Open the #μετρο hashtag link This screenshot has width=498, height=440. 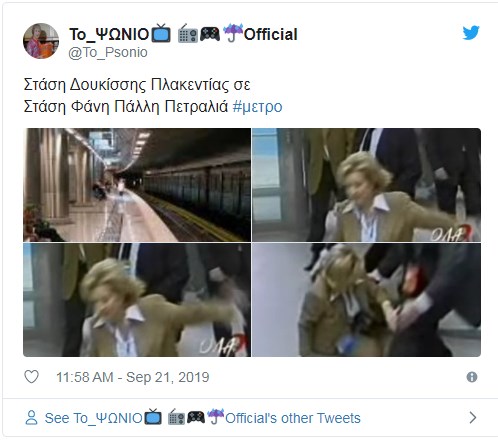click(257, 107)
